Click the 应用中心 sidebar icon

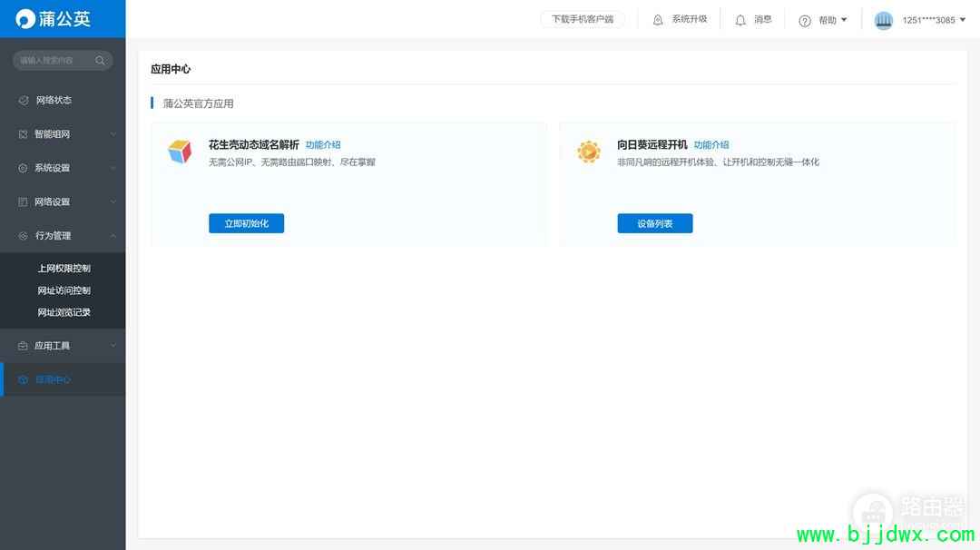23,379
